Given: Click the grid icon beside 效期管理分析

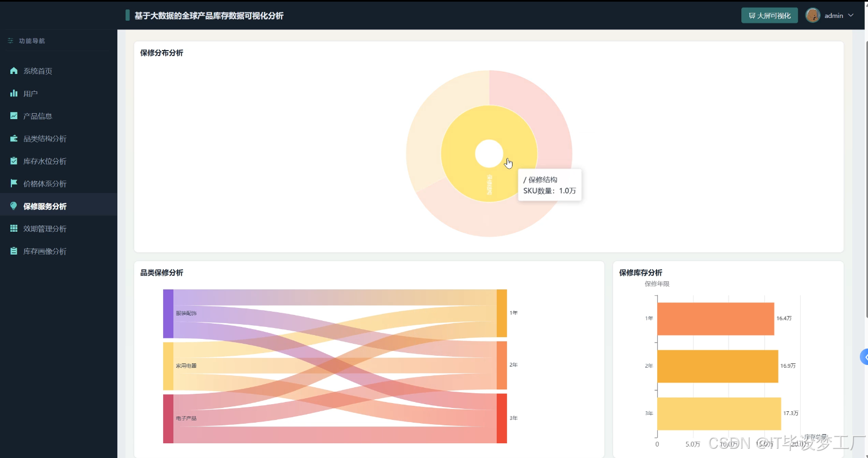Looking at the screenshot, I should [14, 228].
